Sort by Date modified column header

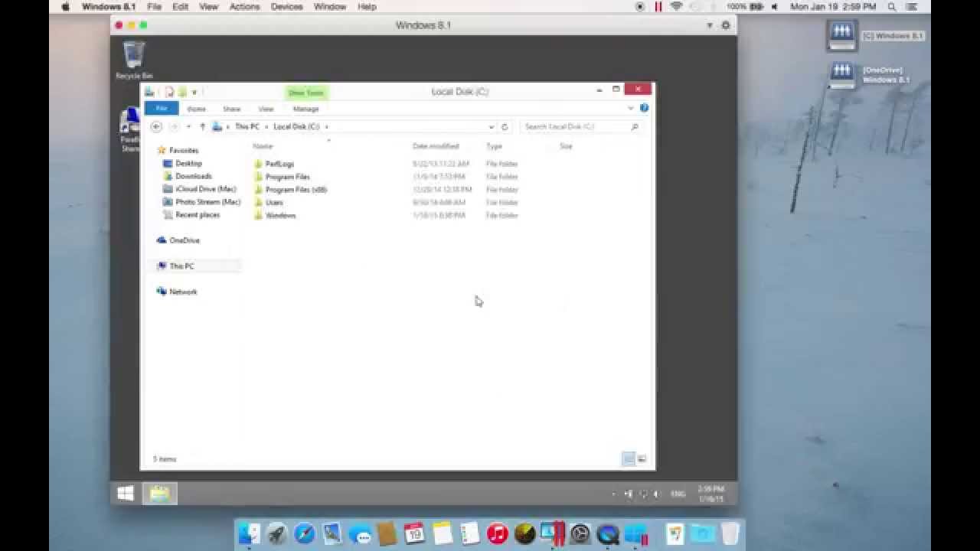[436, 146]
